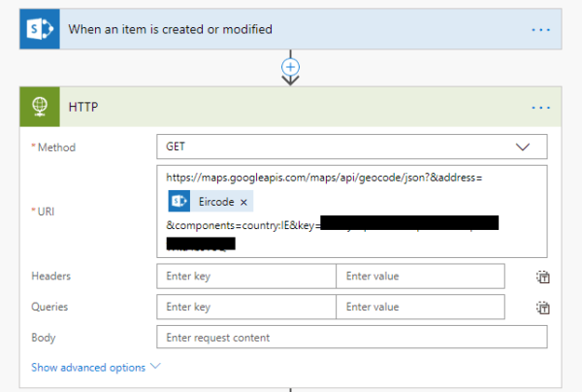Remove the Eircode token with its X

(243, 202)
